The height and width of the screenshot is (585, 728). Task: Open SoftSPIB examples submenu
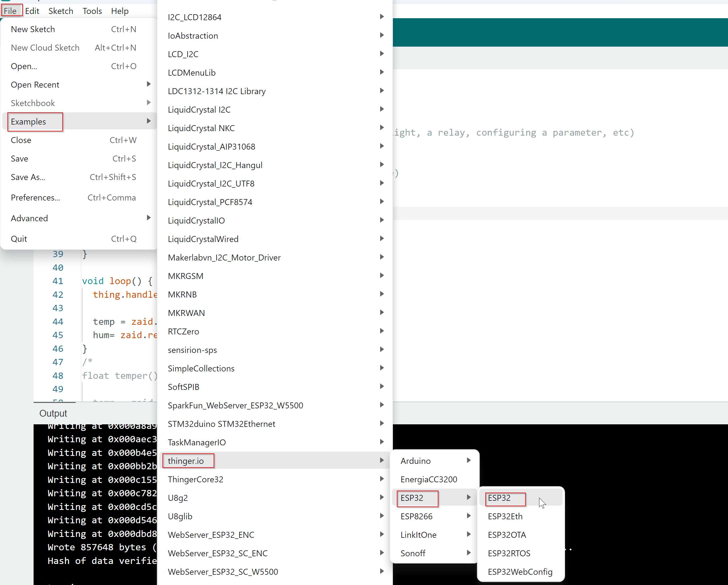(275, 387)
